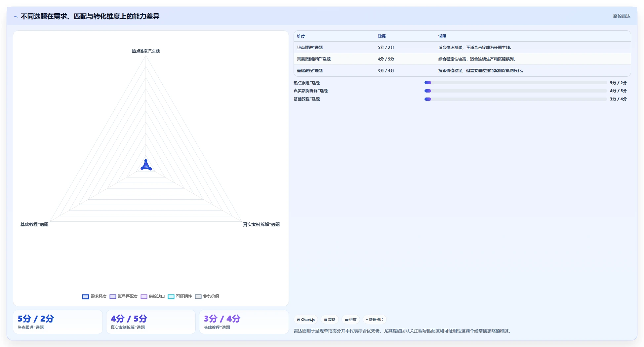Open the 5分 / 2分 热点跟进 data card
This screenshot has width=644, height=347.
[x=58, y=322]
